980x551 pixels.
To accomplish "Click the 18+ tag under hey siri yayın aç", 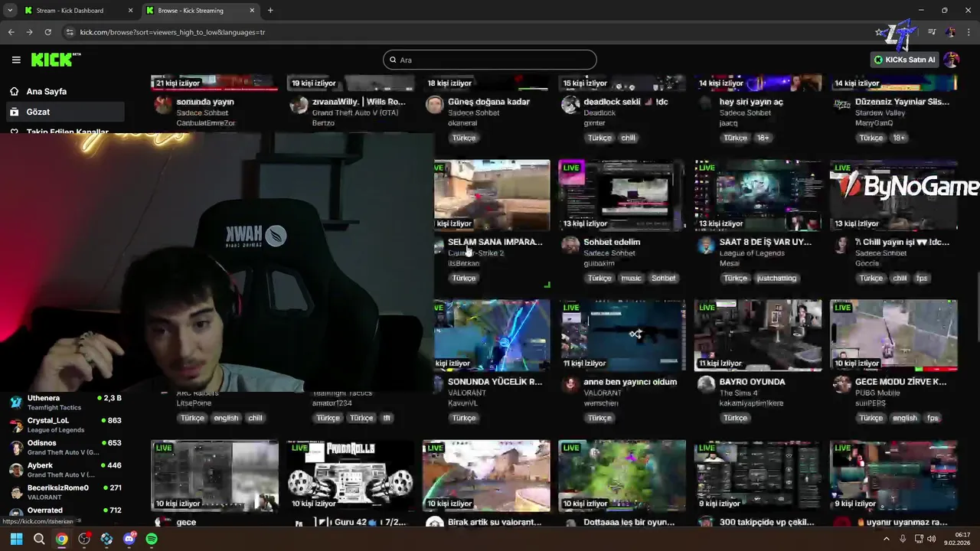I will 763,138.
